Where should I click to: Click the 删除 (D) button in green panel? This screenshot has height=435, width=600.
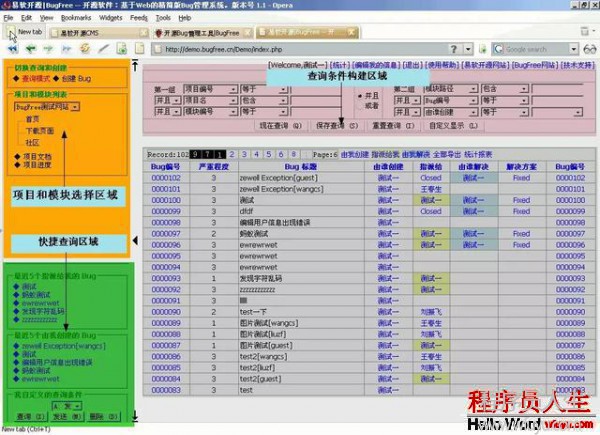(x=103, y=417)
